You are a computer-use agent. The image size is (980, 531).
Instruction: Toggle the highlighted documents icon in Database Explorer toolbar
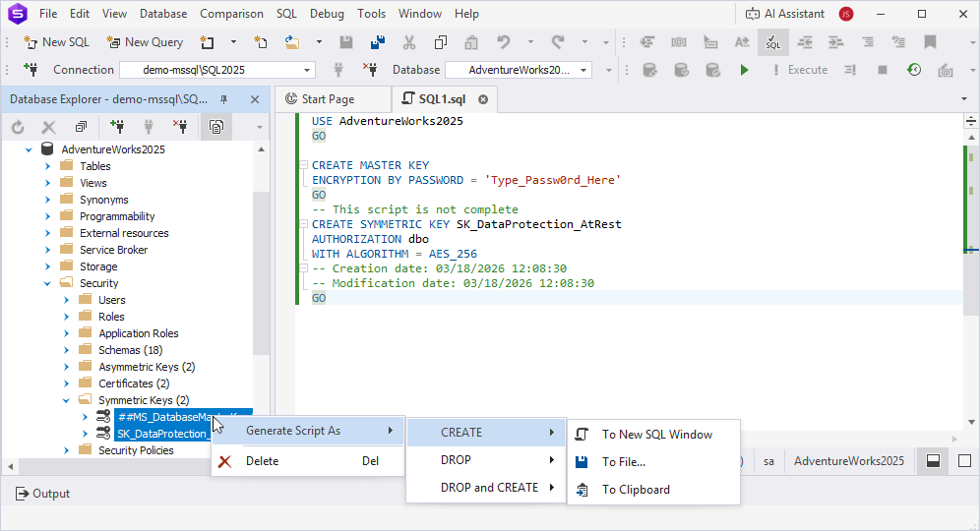[216, 127]
